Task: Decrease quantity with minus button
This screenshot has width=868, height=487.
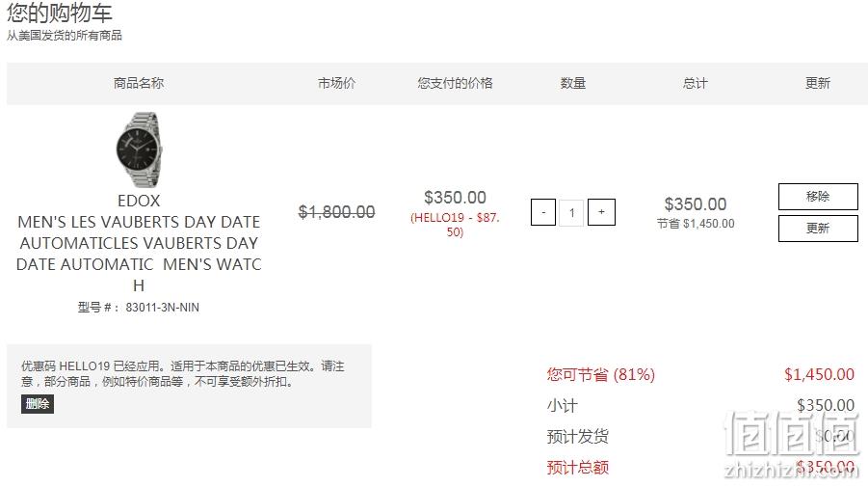Action: [x=543, y=212]
